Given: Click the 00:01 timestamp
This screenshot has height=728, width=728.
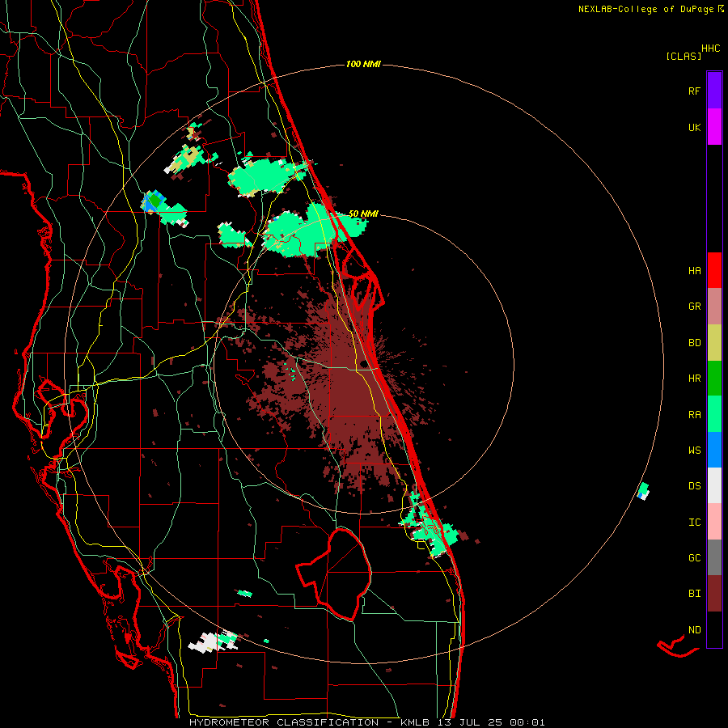Looking at the screenshot, I should pyautogui.click(x=527, y=722).
